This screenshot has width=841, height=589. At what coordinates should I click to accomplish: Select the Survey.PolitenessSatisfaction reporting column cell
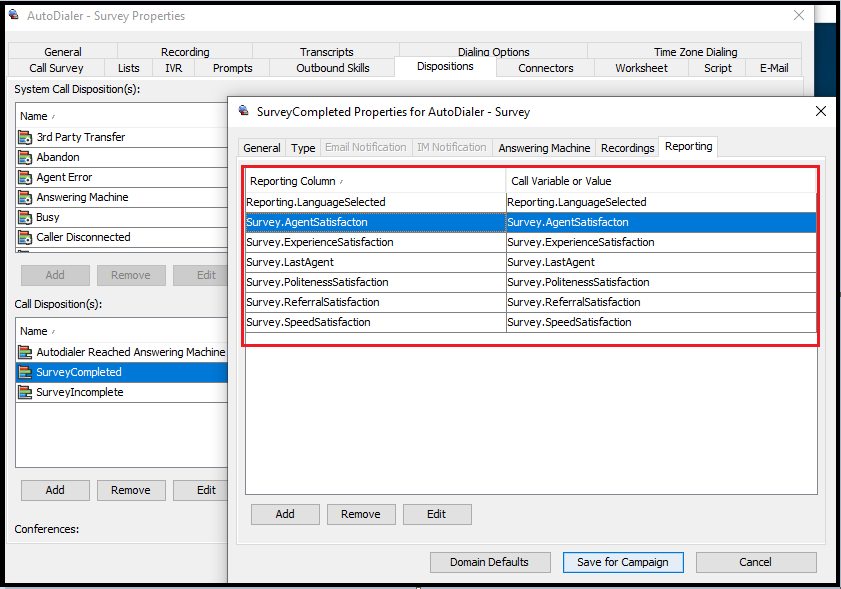point(375,282)
